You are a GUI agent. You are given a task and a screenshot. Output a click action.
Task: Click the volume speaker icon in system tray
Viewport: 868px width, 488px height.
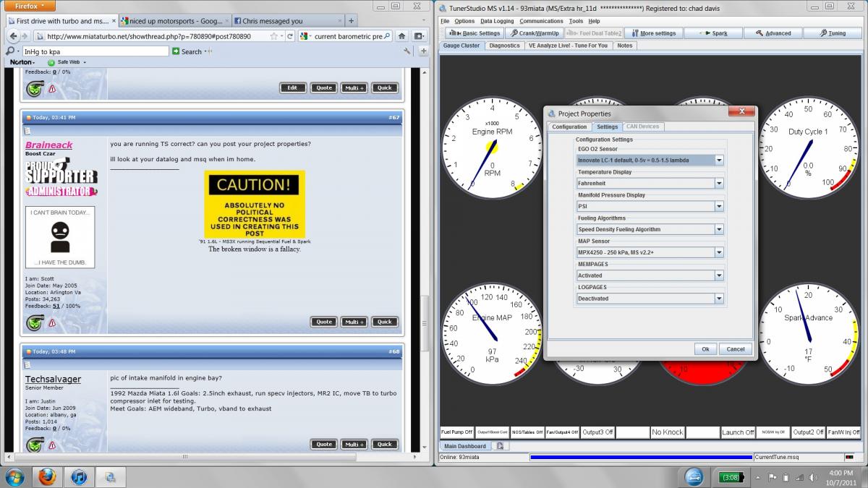click(812, 477)
